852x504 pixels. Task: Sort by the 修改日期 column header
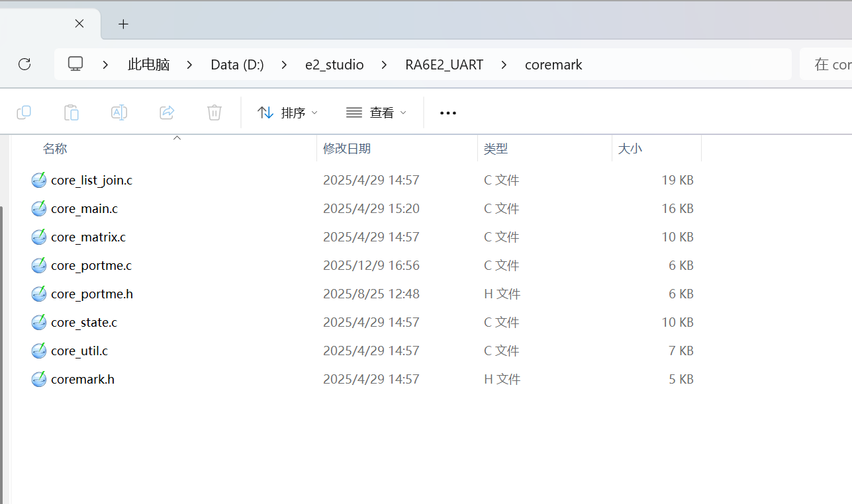347,149
